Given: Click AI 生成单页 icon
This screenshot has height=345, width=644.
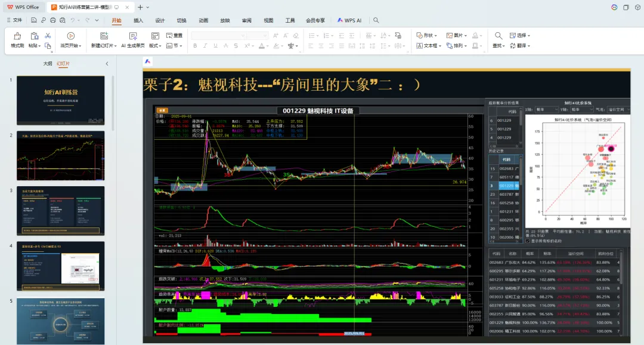Looking at the screenshot, I should click(132, 36).
